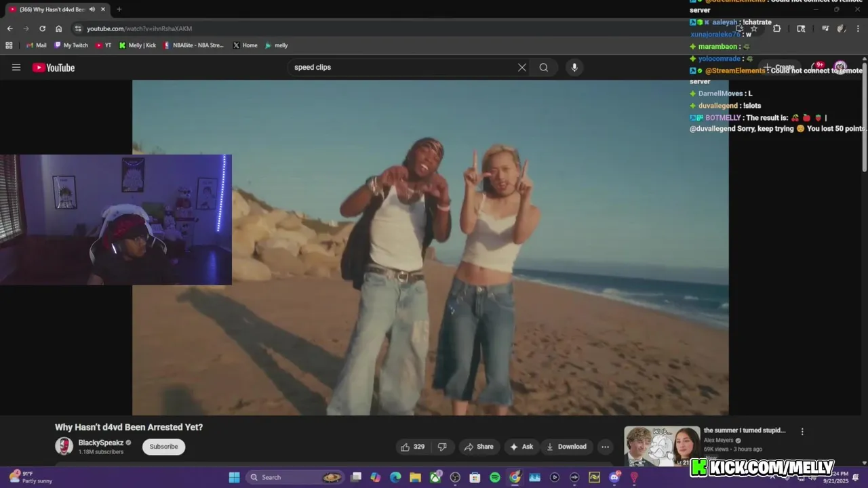
Task: Mute the tab via the speaker icon
Action: pyautogui.click(x=92, y=9)
